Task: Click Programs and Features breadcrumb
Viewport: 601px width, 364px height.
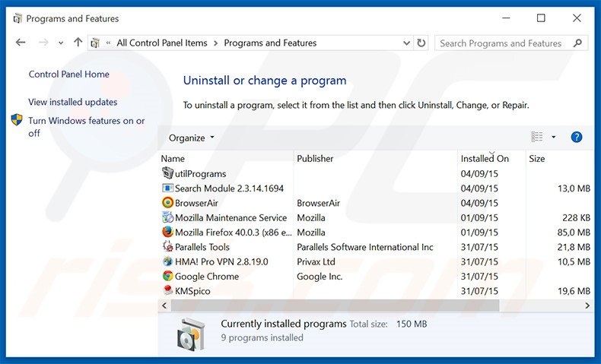Action: [x=270, y=43]
